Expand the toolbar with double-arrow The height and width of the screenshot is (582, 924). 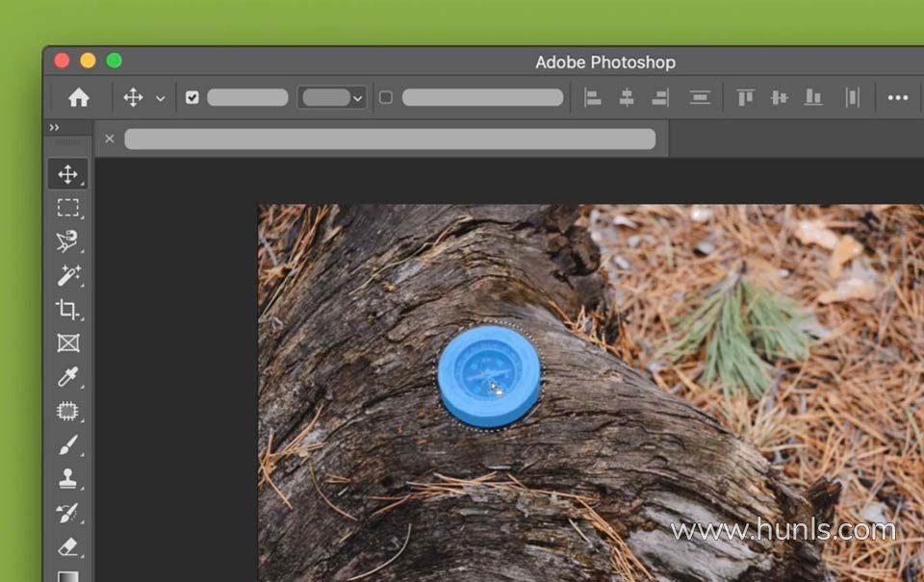(54, 127)
